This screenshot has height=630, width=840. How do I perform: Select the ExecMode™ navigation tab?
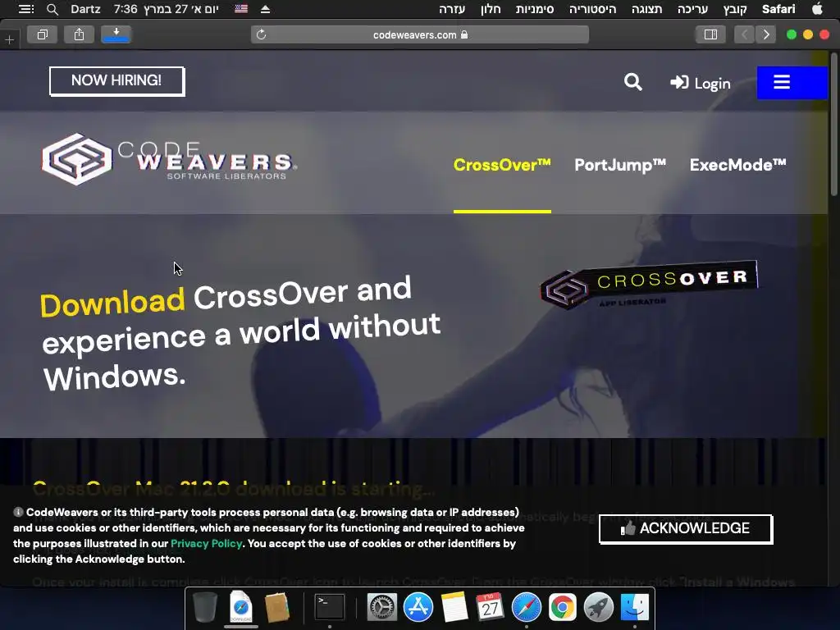(737, 165)
